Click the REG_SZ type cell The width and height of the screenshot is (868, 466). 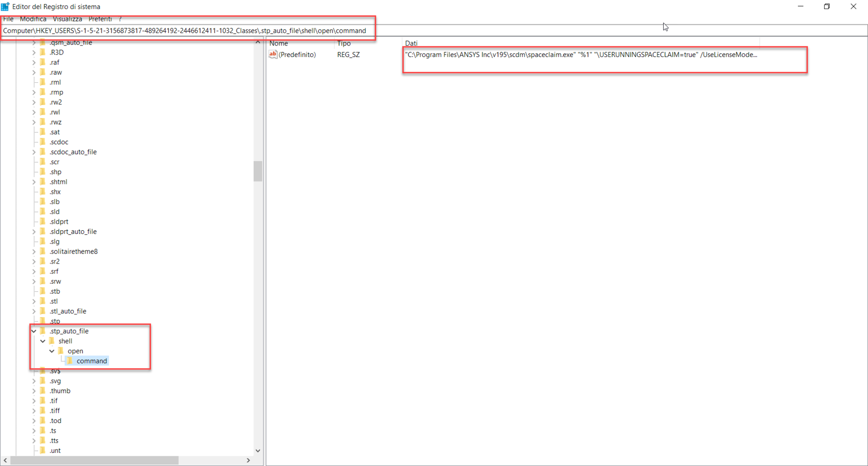pyautogui.click(x=349, y=55)
